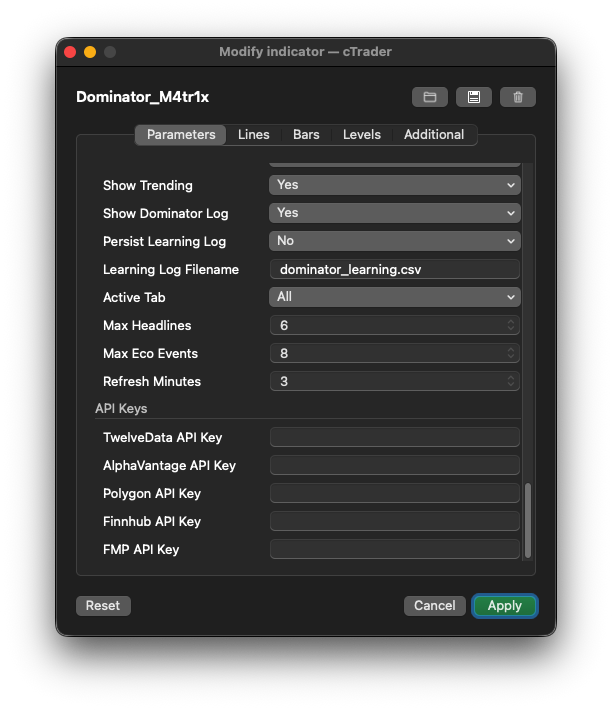Switch to the Lines tab
This screenshot has width=612, height=710.
(x=253, y=134)
